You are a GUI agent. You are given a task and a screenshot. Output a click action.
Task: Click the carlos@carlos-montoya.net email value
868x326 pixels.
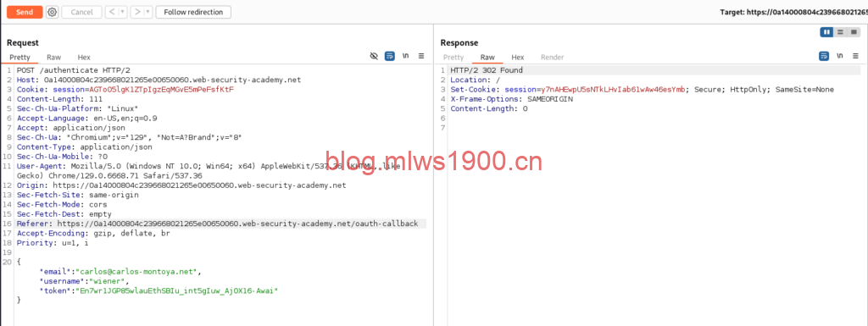136,271
